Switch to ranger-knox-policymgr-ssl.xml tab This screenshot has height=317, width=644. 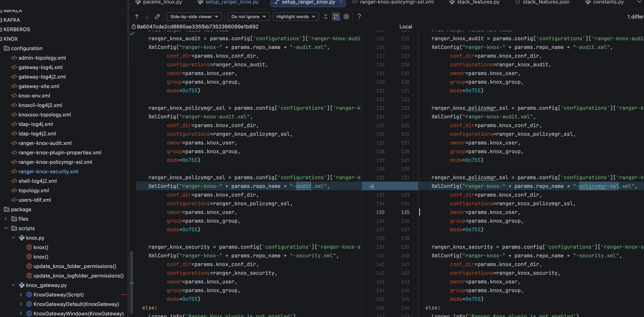[x=396, y=2]
